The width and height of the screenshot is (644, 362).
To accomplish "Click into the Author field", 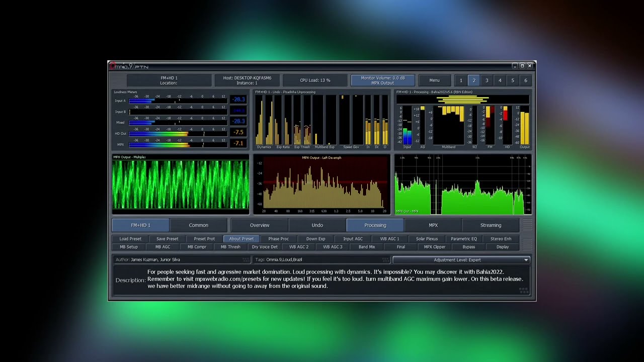I will click(x=182, y=260).
